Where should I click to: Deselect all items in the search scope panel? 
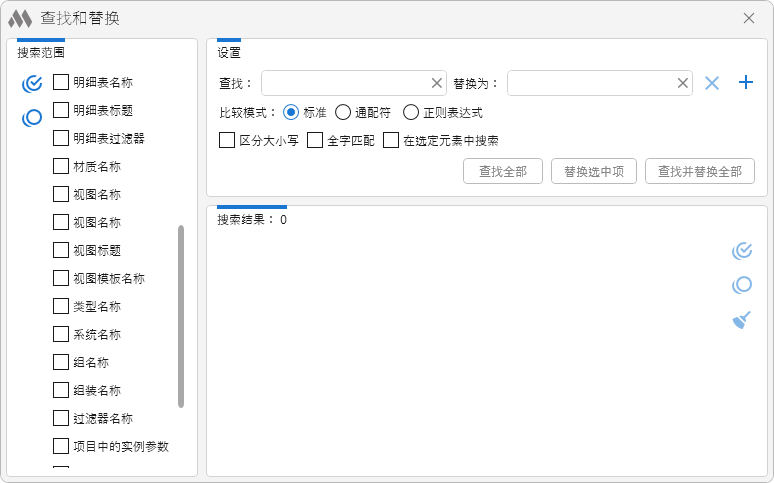[32, 118]
